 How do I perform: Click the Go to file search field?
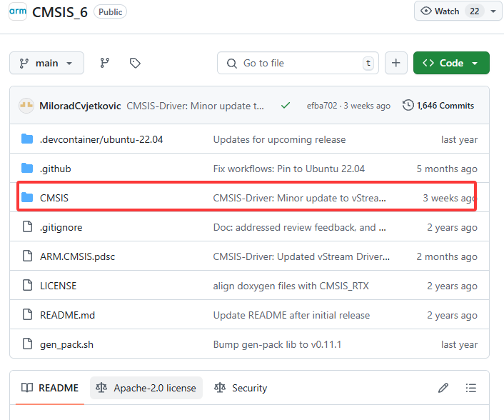[298, 63]
